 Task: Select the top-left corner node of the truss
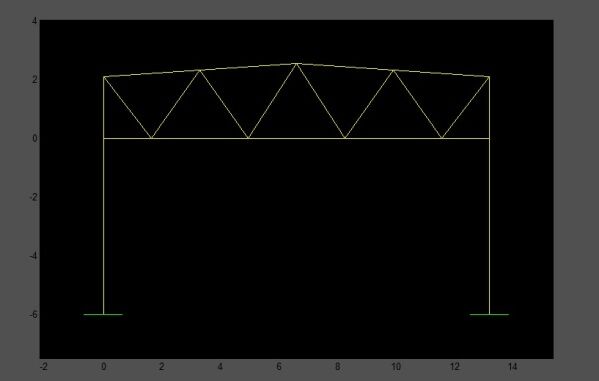coord(104,77)
